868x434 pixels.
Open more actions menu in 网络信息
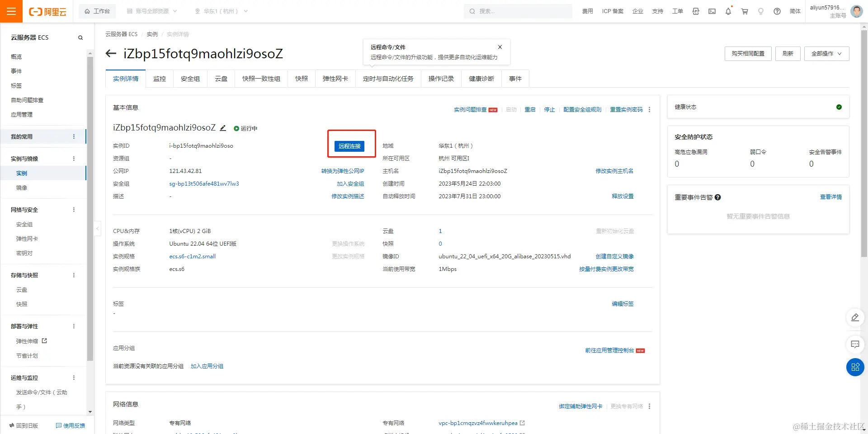click(x=650, y=406)
